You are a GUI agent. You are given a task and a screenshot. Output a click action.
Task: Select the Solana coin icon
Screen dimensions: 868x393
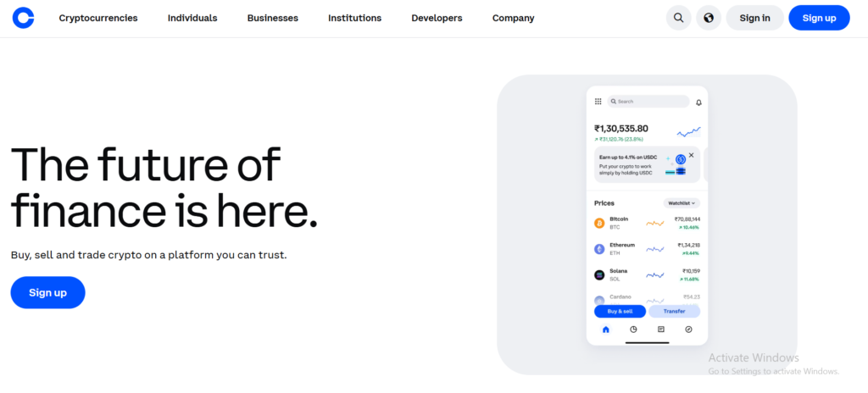coord(599,275)
